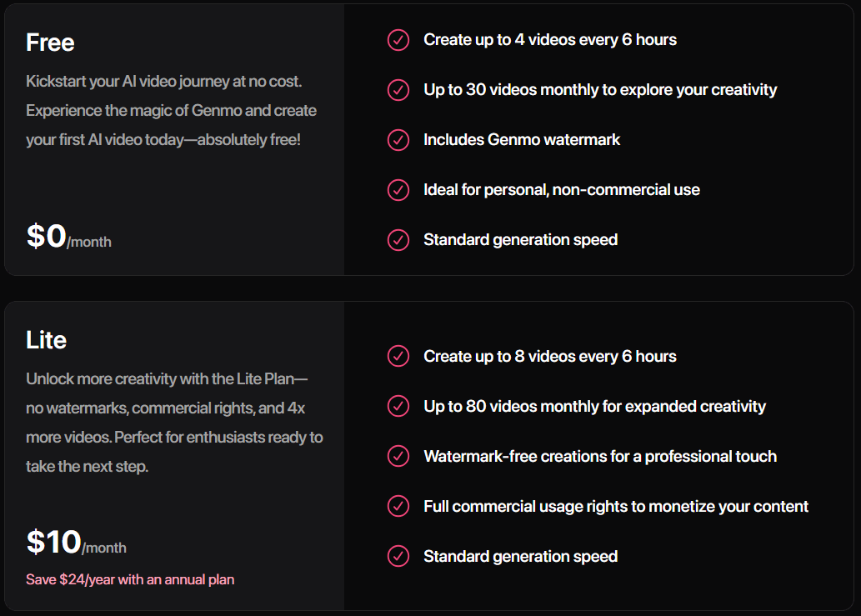Click the check icon for "Ideal for personal, non-commercial use"

coord(398,190)
